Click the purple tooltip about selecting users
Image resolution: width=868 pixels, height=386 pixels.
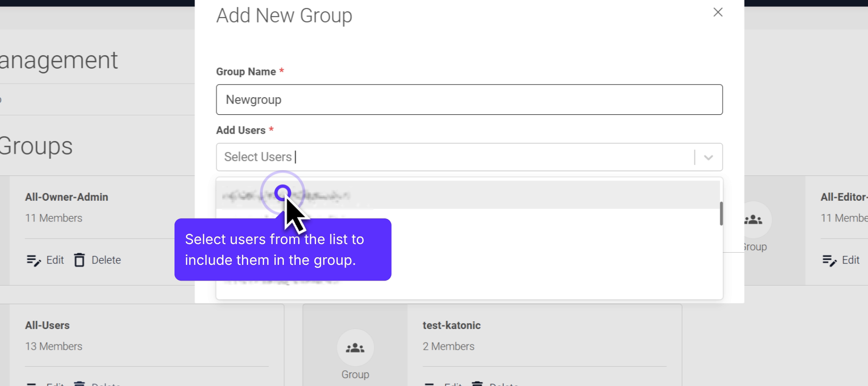point(283,249)
